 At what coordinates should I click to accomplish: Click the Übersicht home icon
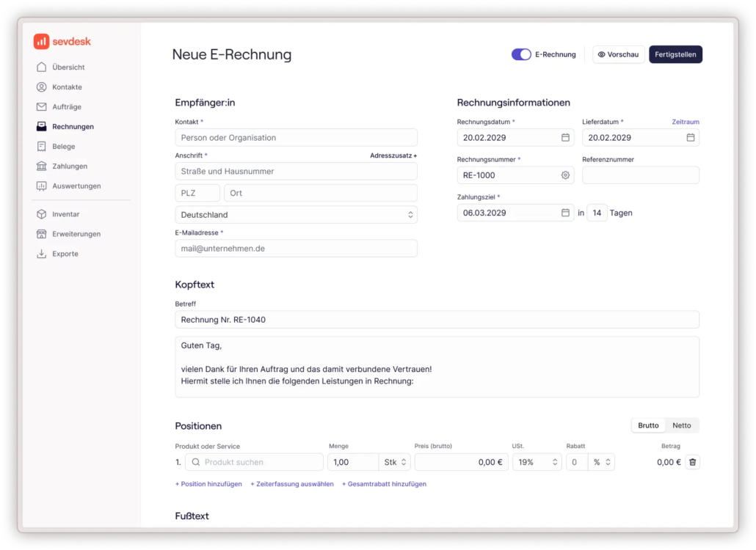[x=41, y=67]
